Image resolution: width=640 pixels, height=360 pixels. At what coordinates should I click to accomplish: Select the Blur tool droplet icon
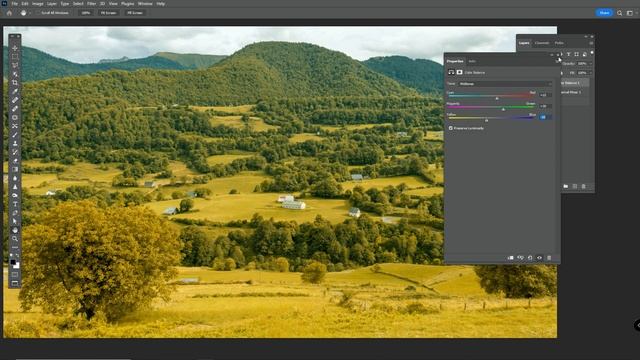click(15, 178)
